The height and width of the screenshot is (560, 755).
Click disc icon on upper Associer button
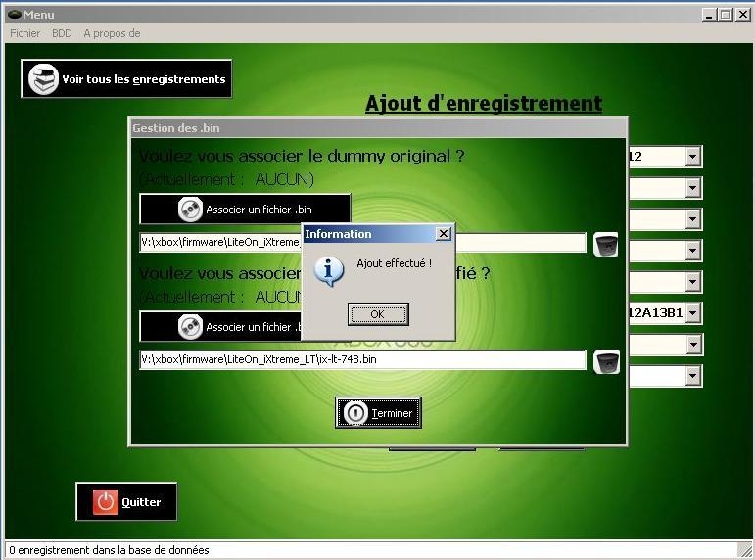tap(190, 209)
